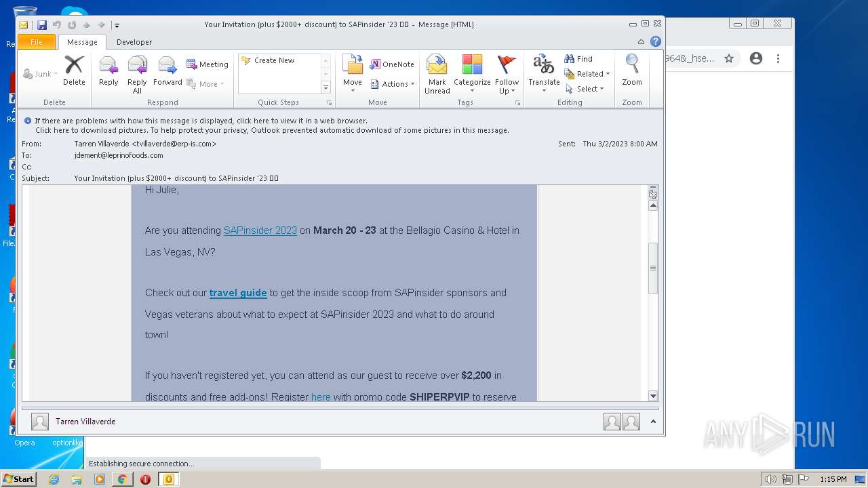Click the 'here' registration link
The width and height of the screenshot is (868, 488).
pyautogui.click(x=321, y=397)
